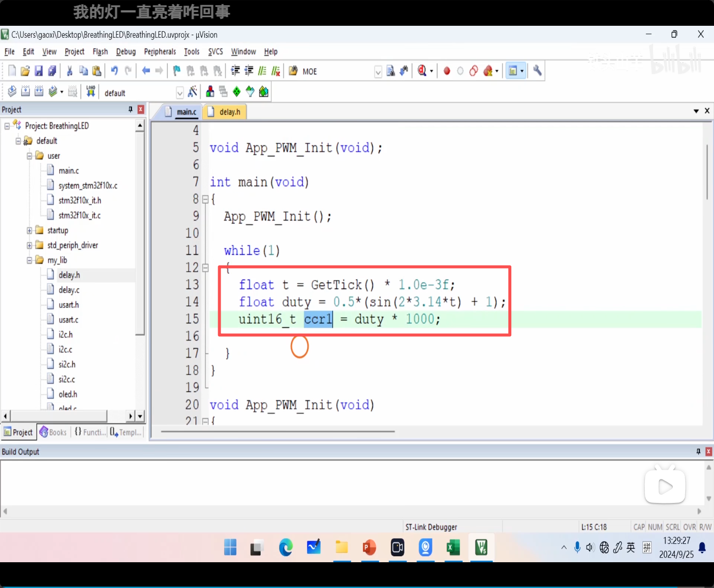The height and width of the screenshot is (588, 714).
Task: Click the Cut scissors icon
Action: 70,71
